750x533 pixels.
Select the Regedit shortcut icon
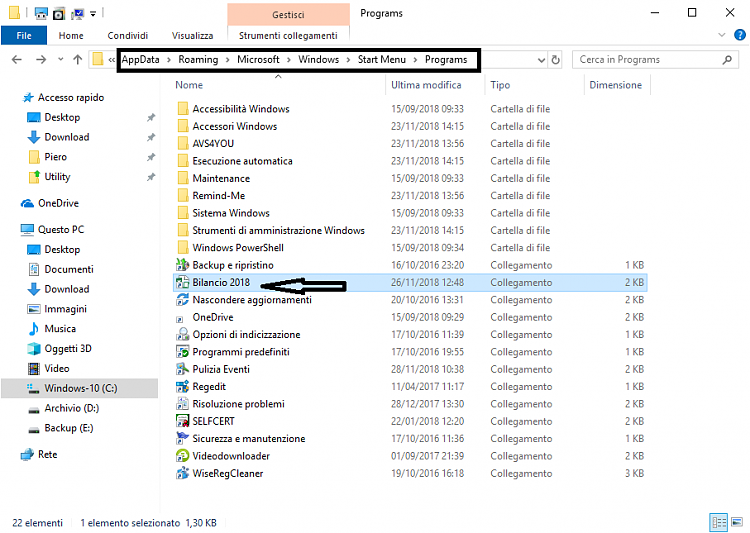pos(182,386)
